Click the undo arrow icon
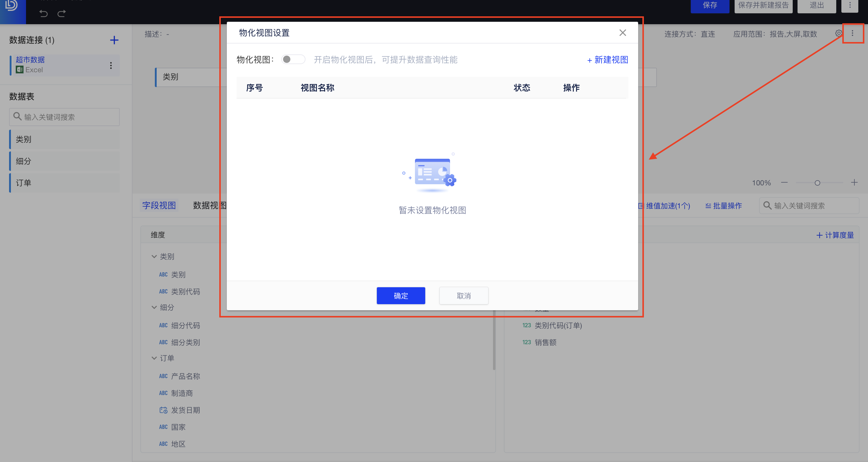The width and height of the screenshot is (868, 462). point(43,14)
